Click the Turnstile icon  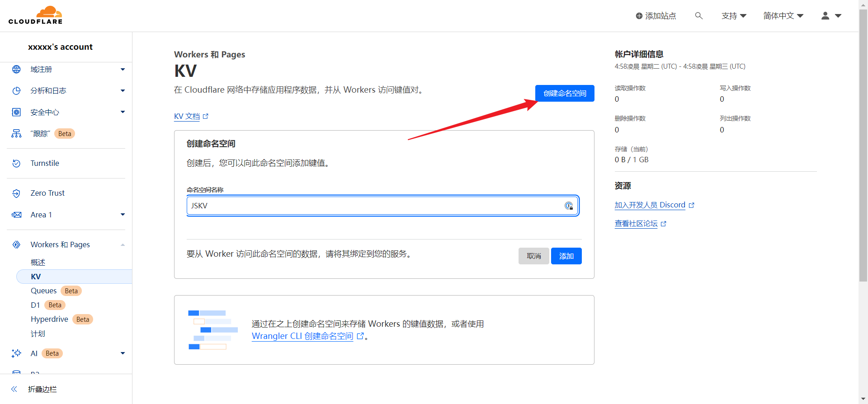16,163
